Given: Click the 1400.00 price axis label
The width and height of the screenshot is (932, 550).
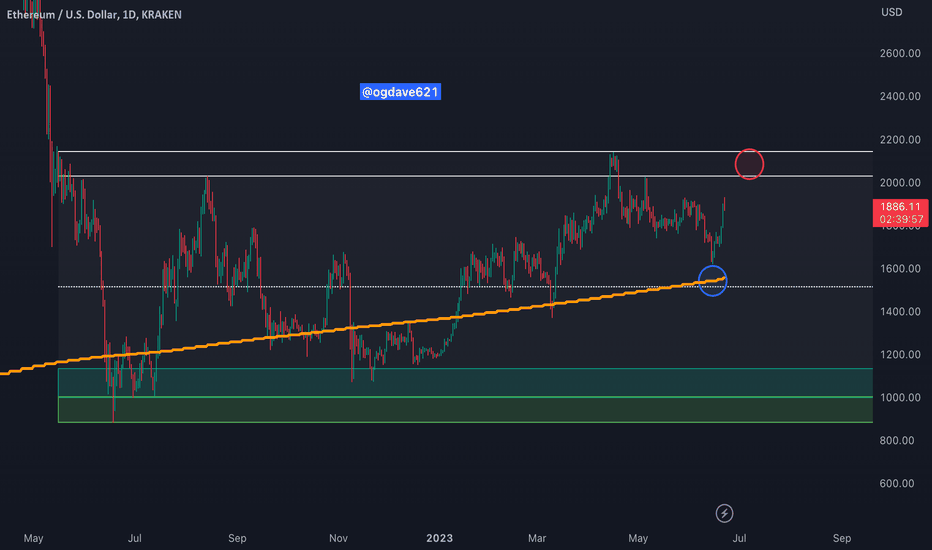Looking at the screenshot, I should click(x=900, y=312).
